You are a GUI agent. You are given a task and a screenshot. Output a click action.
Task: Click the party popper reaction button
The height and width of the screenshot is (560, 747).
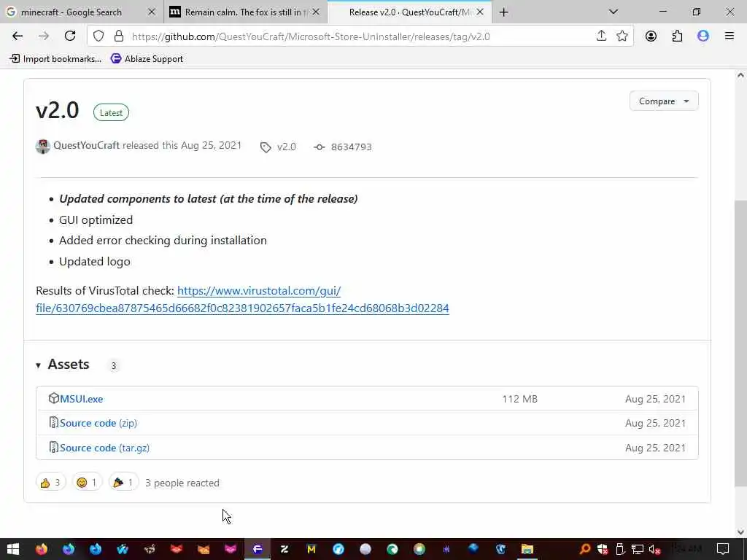[x=123, y=483]
